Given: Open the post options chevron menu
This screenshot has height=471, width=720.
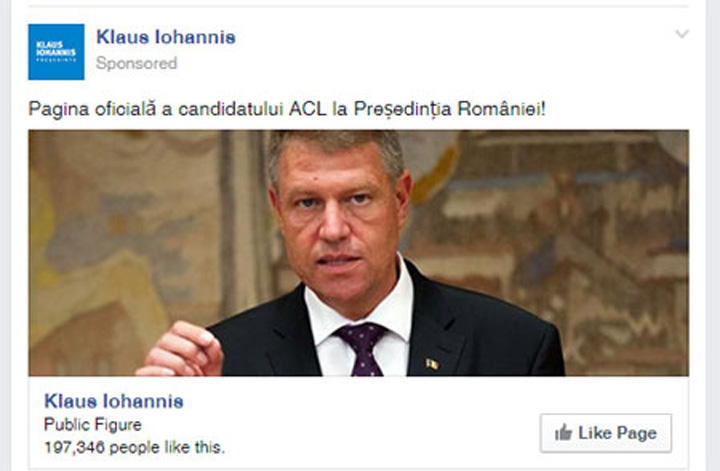Looking at the screenshot, I should coord(682,34).
